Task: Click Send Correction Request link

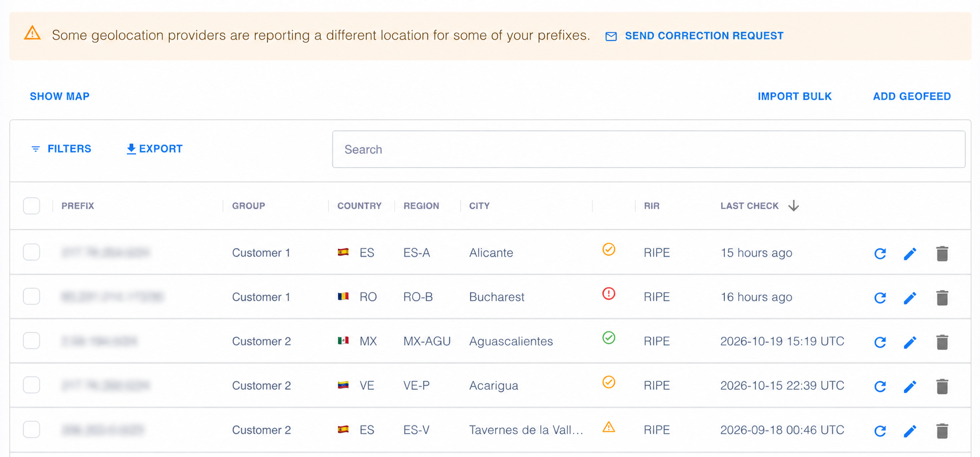Action: 694,36
